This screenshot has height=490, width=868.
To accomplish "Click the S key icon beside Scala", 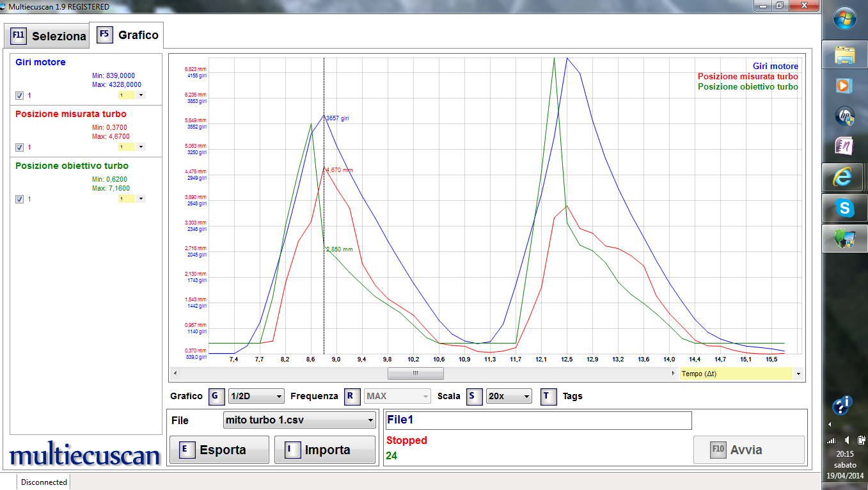I will click(473, 396).
